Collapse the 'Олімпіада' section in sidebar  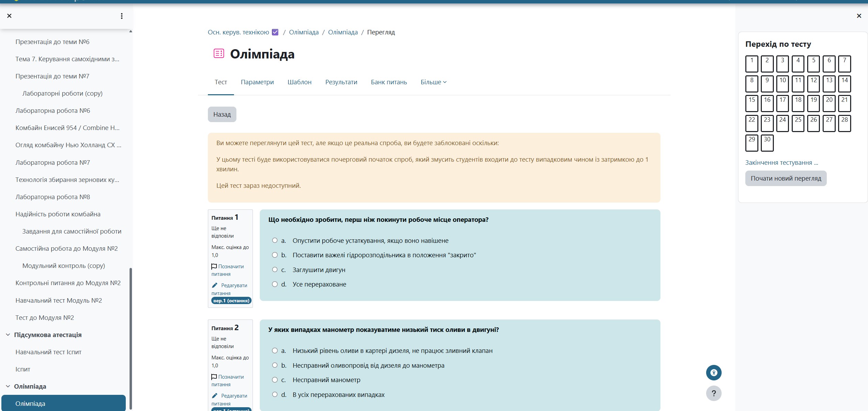(8, 386)
